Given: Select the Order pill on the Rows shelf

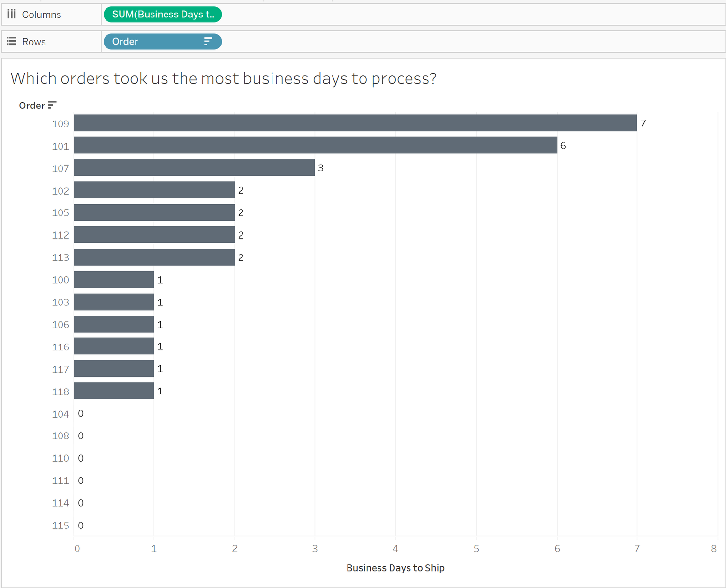Looking at the screenshot, I should (x=145, y=42).
